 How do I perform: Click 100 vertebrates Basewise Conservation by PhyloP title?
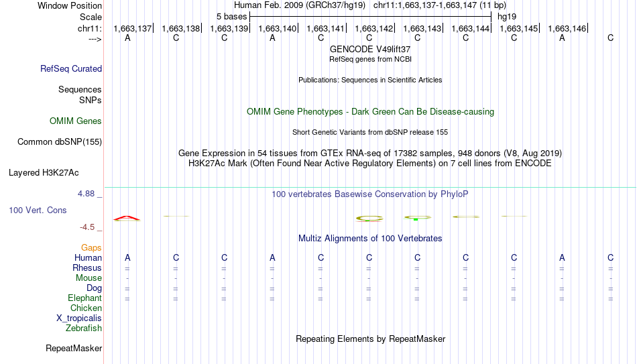pos(370,194)
